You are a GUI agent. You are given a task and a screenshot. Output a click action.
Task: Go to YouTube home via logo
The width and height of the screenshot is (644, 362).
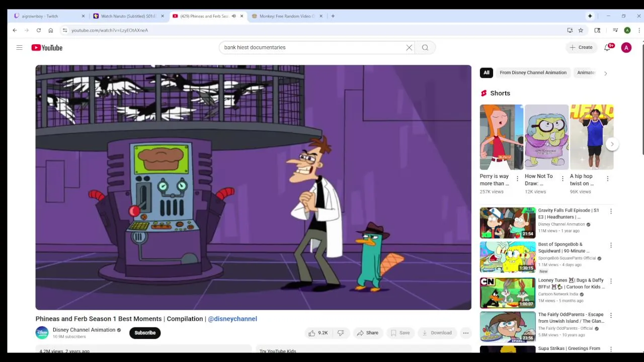[x=47, y=47]
